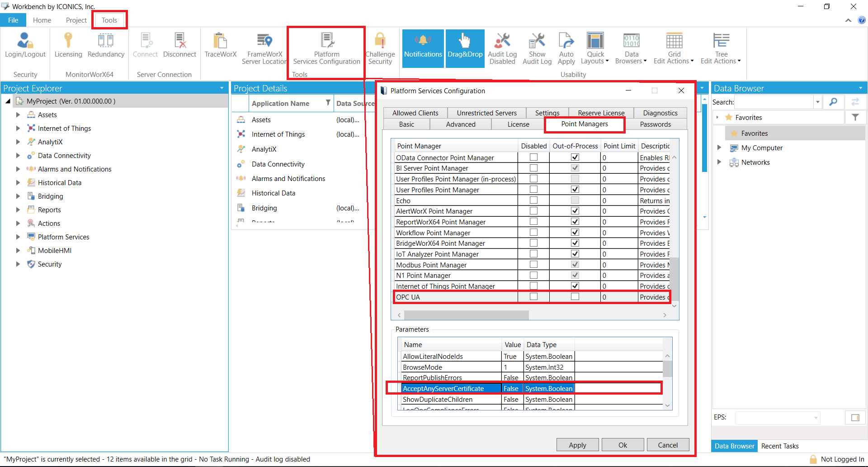Image resolution: width=868 pixels, height=467 pixels.
Task: Open Redundancy configuration
Action: coord(106,46)
